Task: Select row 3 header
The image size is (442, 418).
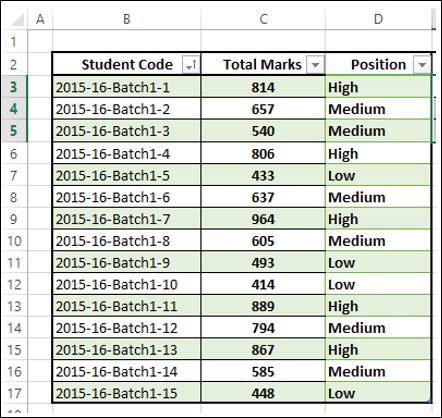Action: click(x=14, y=87)
